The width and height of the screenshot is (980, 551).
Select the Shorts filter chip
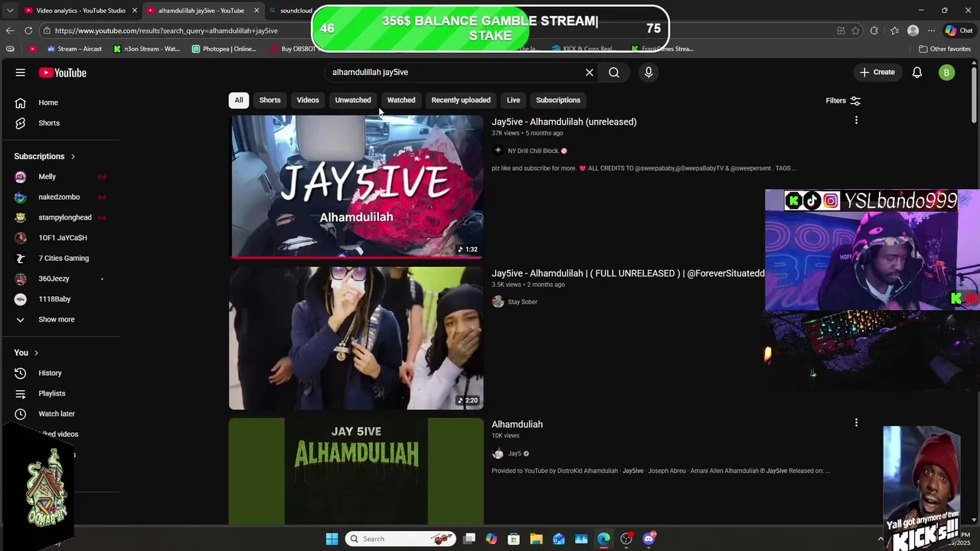269,100
